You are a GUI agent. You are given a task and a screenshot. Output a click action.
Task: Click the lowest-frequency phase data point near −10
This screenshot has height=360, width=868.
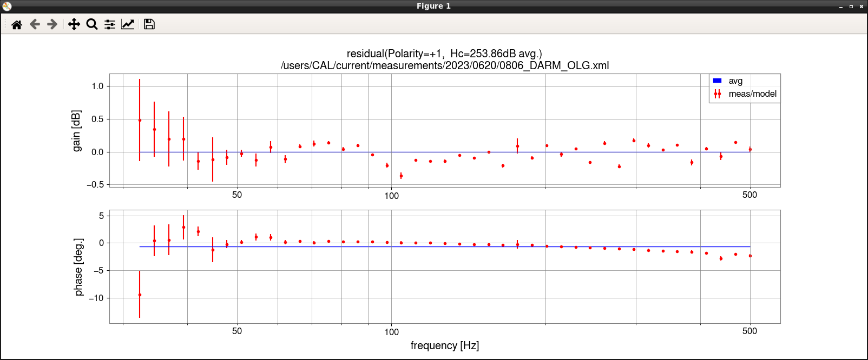140,295
